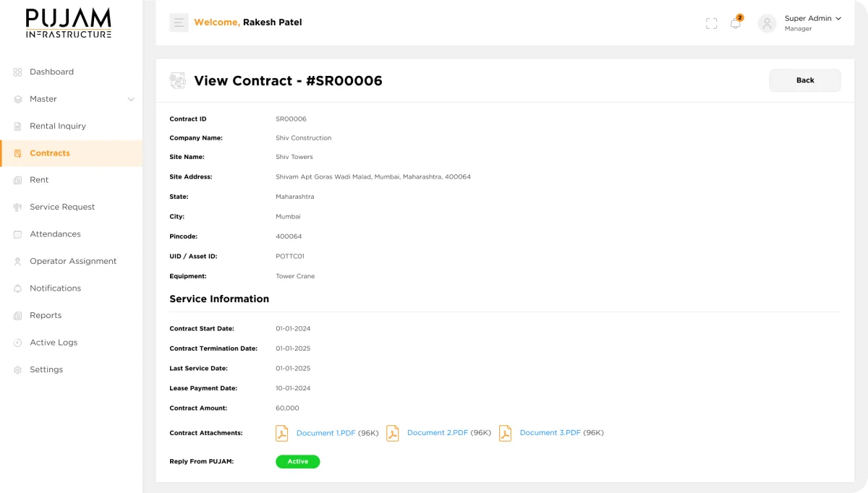The width and height of the screenshot is (868, 493).
Task: Click the PUJAM Infrastructure logo
Action: tap(69, 23)
